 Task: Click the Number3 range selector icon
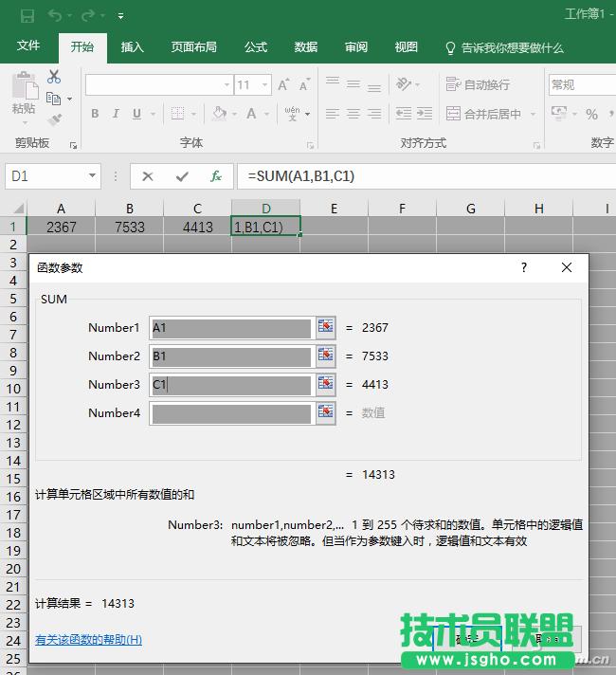pyautogui.click(x=326, y=385)
